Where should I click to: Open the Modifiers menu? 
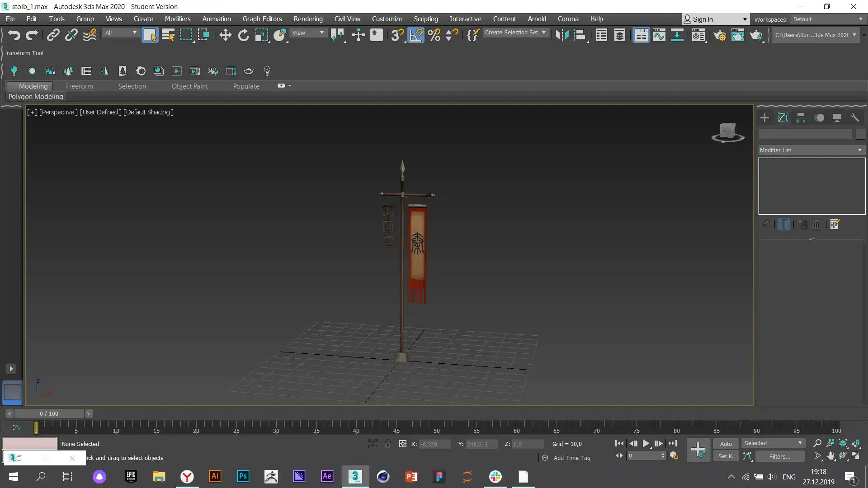[x=177, y=19]
